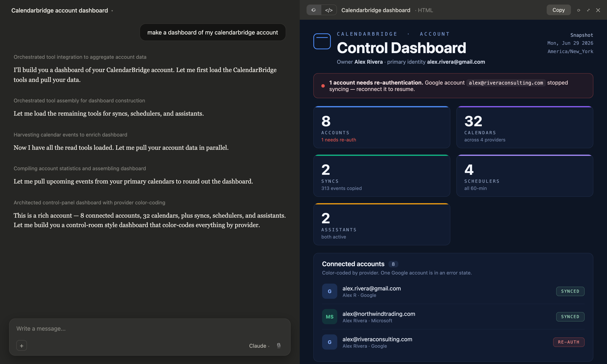Click 'all 60-min' schedulers text
This screenshot has width=607, height=364.
(475, 188)
